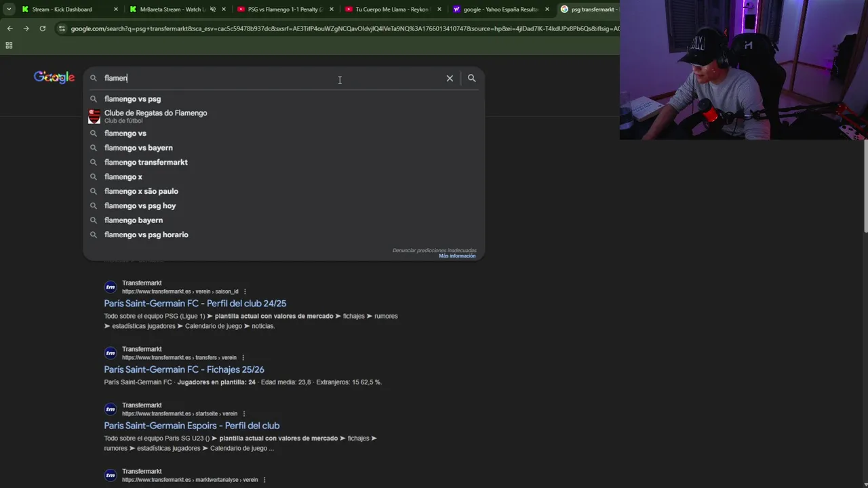Open 'Paris Saint-Germain FC - Fichajes 25/26' result
Viewport: 868px width, 488px height.
[184, 369]
